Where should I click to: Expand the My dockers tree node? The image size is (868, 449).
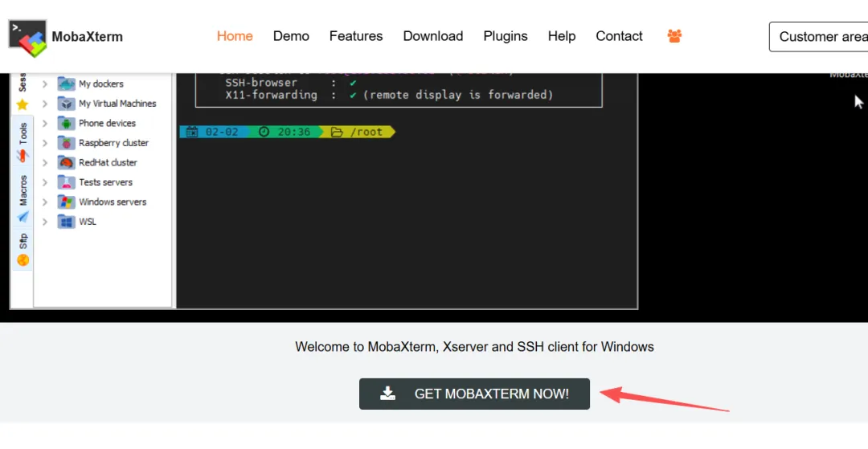[x=45, y=84]
